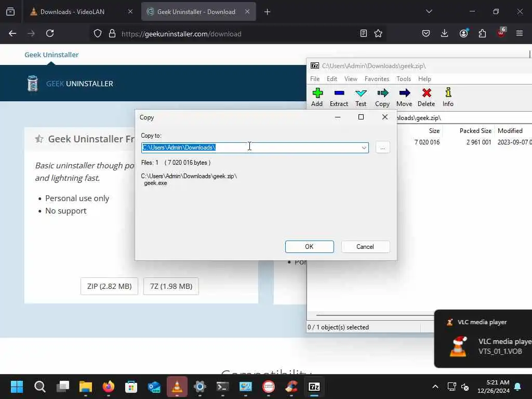Open Microsoft Store from taskbar
This screenshot has height=399, width=532.
pyautogui.click(x=131, y=387)
